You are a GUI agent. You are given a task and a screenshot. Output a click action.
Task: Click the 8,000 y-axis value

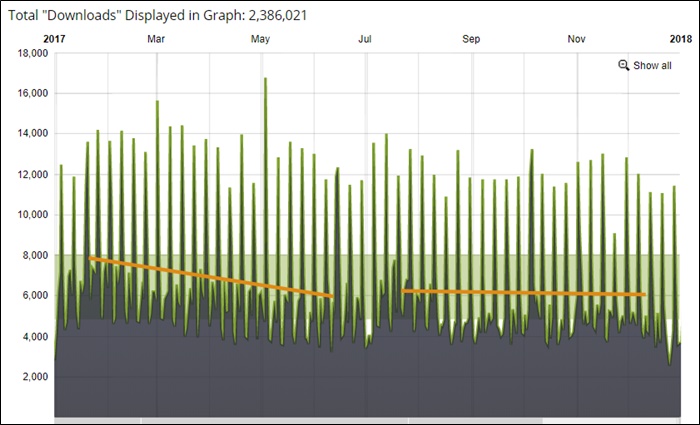click(35, 255)
